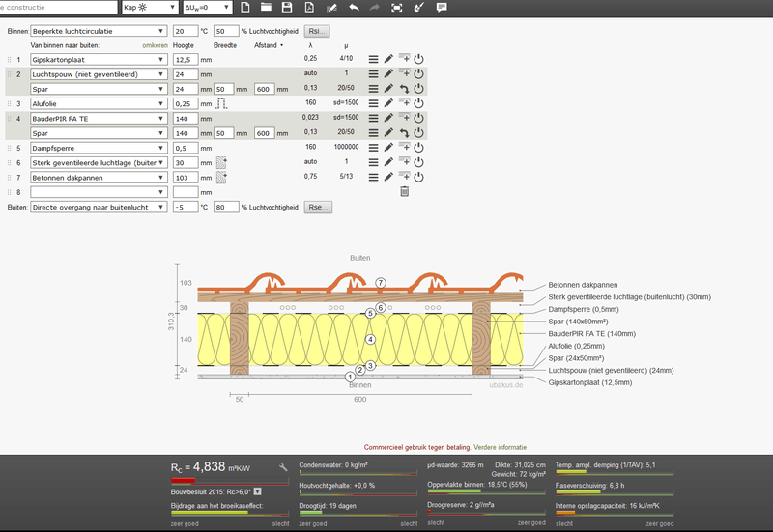Screen dimensions: 773x532
Task: Open the Kap construction type dropdown
Action: (x=150, y=7)
